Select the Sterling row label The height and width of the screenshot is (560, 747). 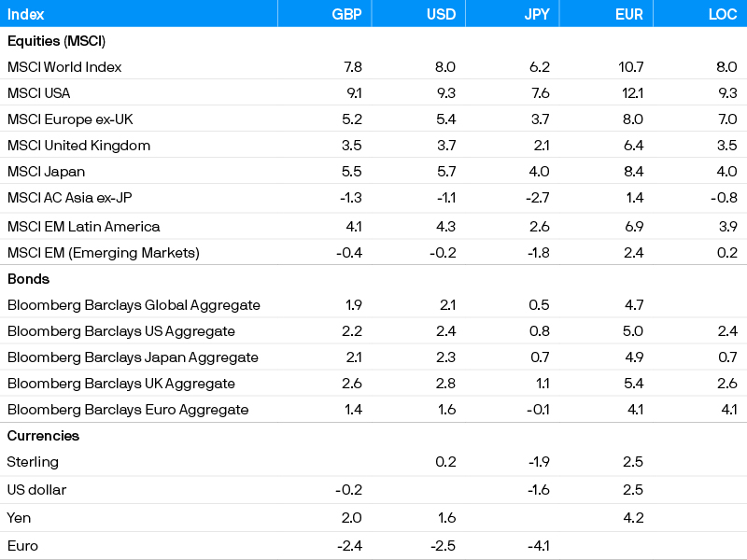coord(33,462)
